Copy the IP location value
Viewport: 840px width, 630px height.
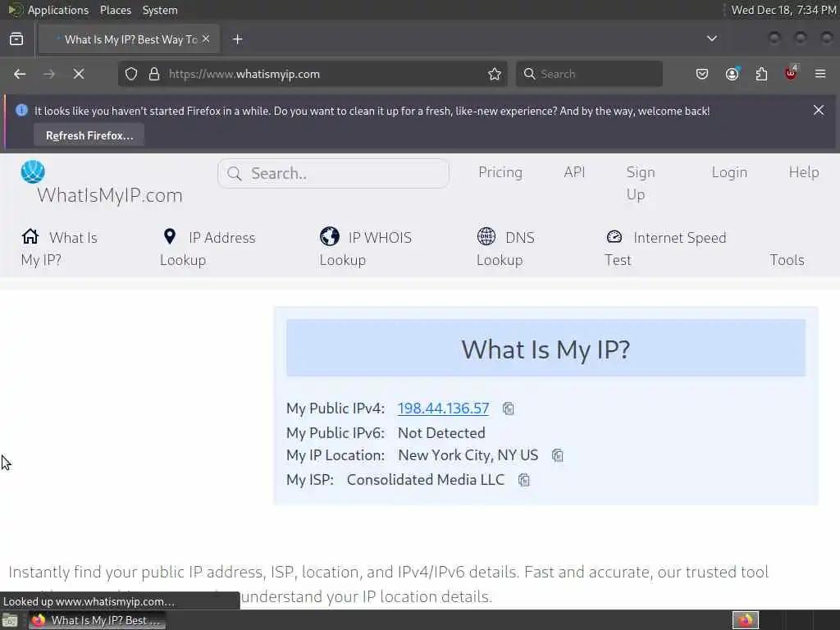558,455
